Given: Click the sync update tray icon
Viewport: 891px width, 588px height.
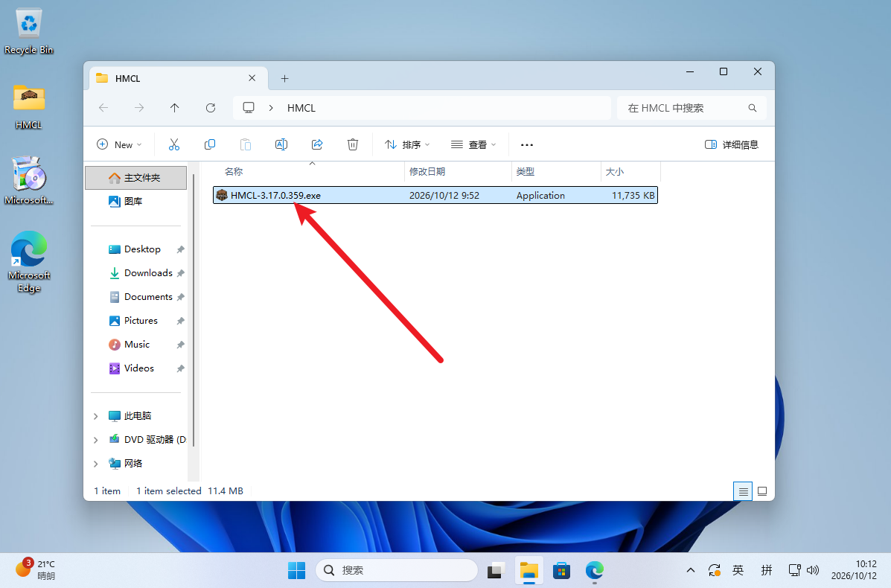Looking at the screenshot, I should tap(715, 570).
